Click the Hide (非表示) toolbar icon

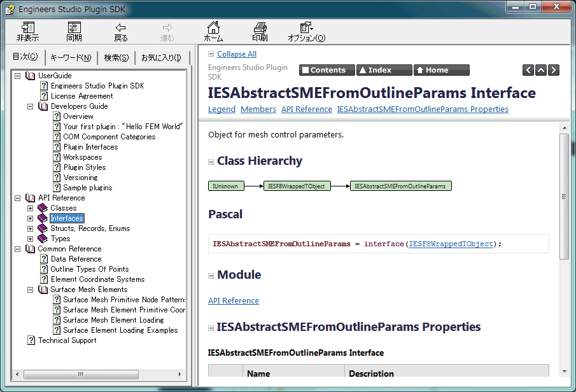(x=27, y=28)
